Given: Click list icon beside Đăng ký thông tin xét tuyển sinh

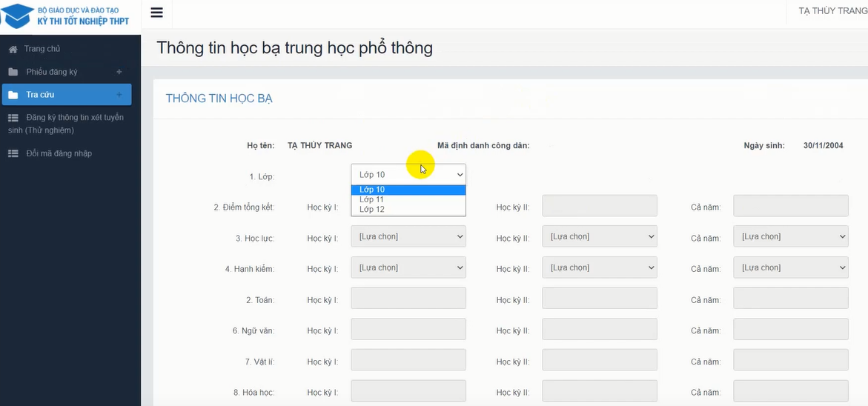Looking at the screenshot, I should [x=13, y=118].
